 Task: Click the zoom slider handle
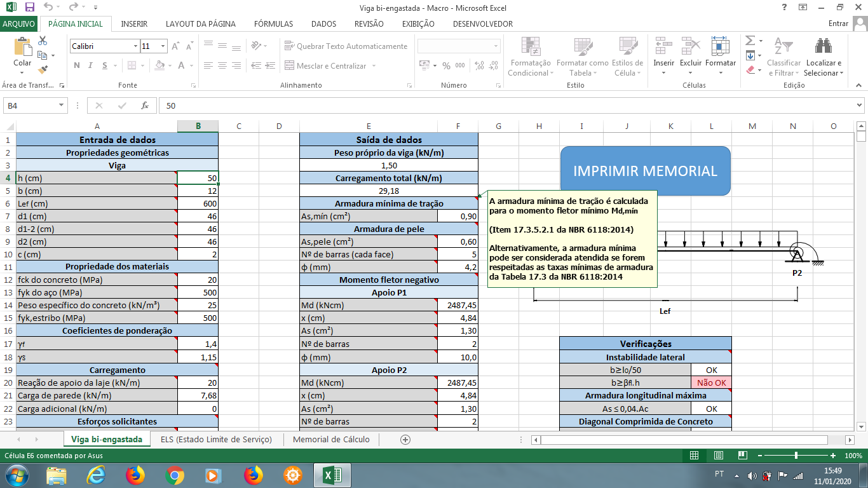pyautogui.click(x=796, y=456)
